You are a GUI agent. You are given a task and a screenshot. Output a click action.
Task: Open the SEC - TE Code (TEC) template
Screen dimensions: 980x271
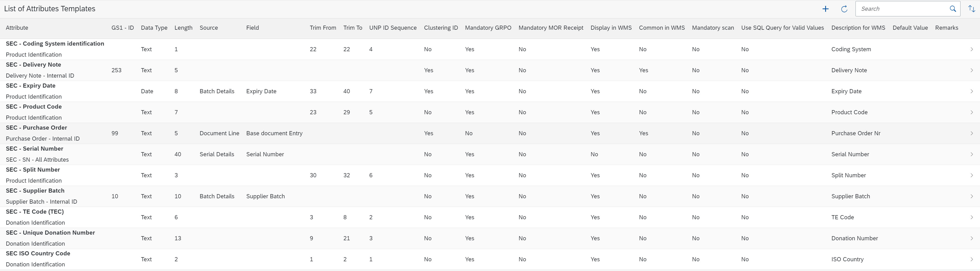[973, 217]
